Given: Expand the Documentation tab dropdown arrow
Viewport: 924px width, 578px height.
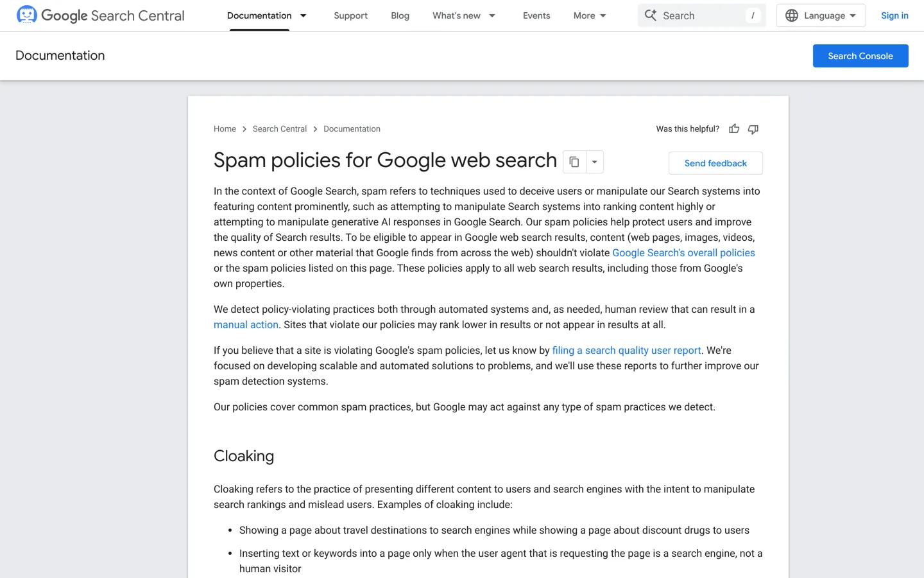Looking at the screenshot, I should pos(304,15).
